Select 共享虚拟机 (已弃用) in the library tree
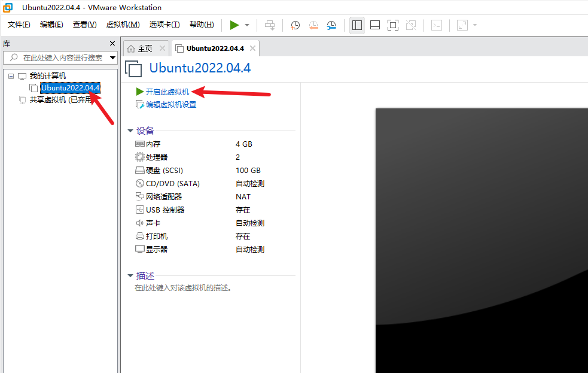This screenshot has width=588, height=373. click(61, 100)
